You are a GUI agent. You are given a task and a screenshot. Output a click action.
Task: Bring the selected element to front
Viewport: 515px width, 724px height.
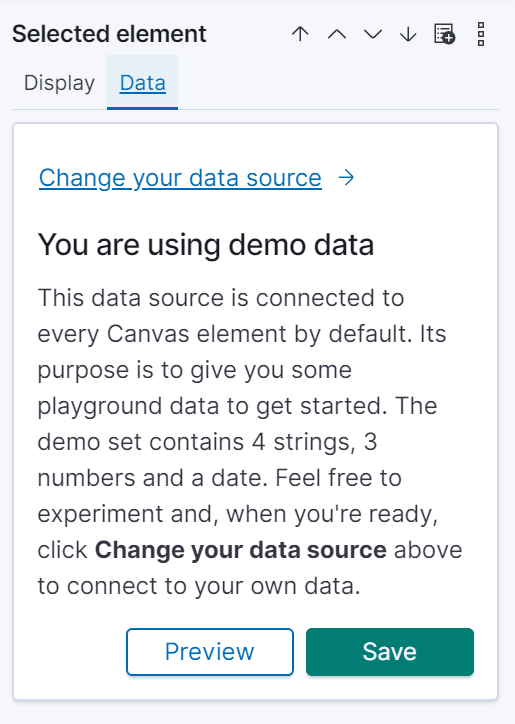coord(300,34)
